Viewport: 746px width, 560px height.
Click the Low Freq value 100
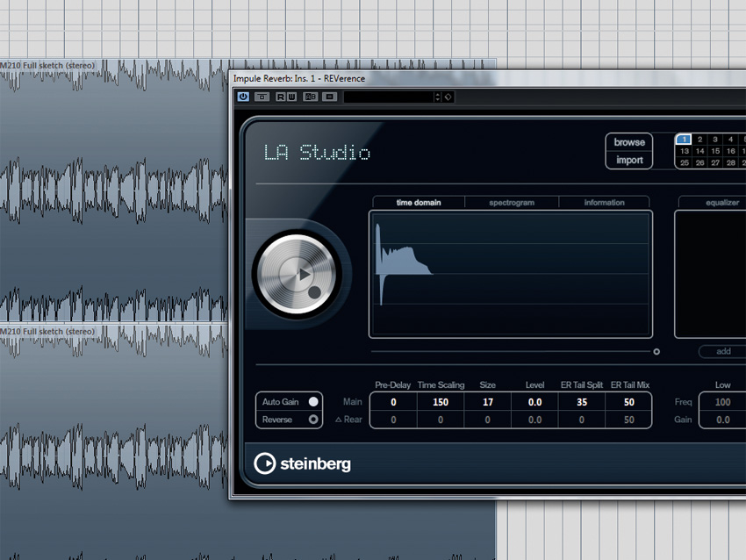tap(722, 402)
